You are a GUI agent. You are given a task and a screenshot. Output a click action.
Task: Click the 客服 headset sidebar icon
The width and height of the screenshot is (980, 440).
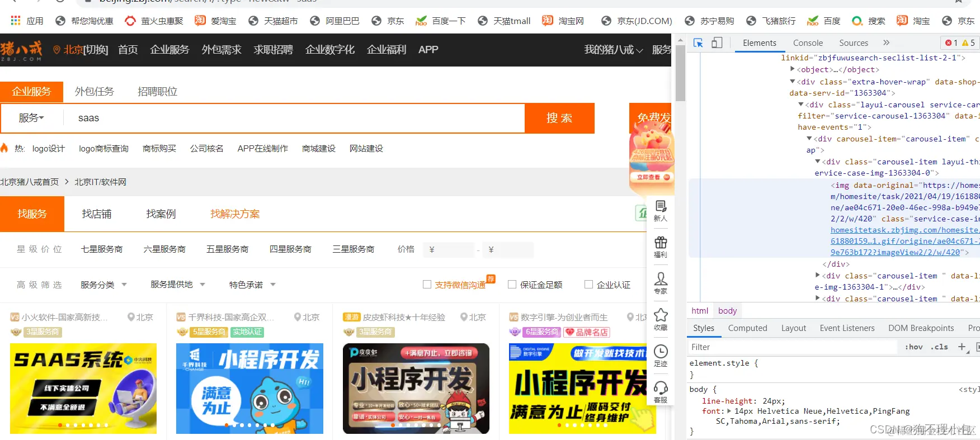click(x=661, y=392)
